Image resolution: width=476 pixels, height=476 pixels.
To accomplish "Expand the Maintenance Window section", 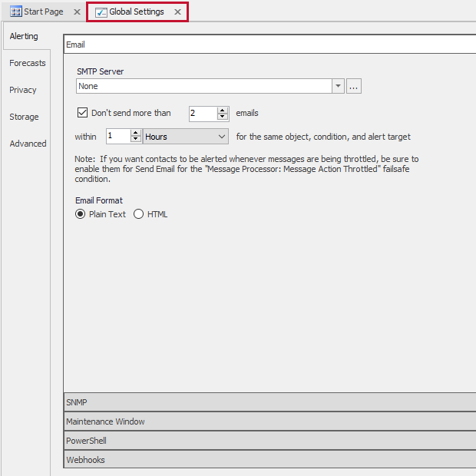I will pos(269,421).
